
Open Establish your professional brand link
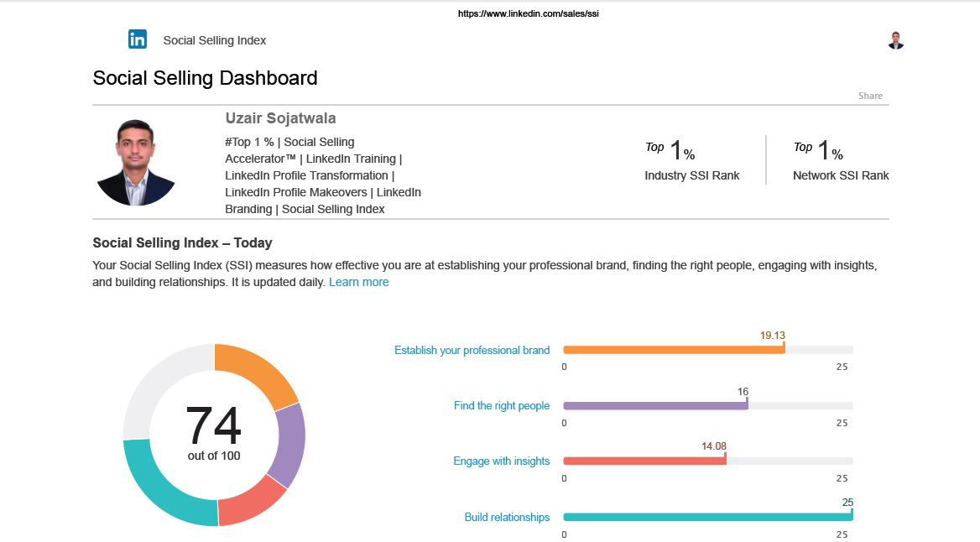pos(472,350)
